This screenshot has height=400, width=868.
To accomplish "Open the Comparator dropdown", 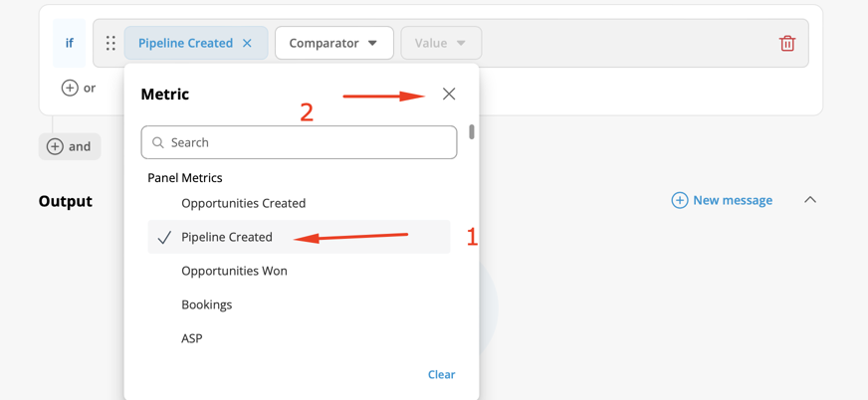I will (x=334, y=43).
